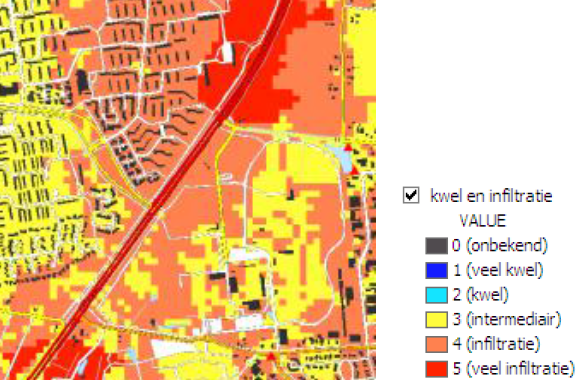
Task: Select the 2 (kwel) legend label
Action: [x=481, y=295]
